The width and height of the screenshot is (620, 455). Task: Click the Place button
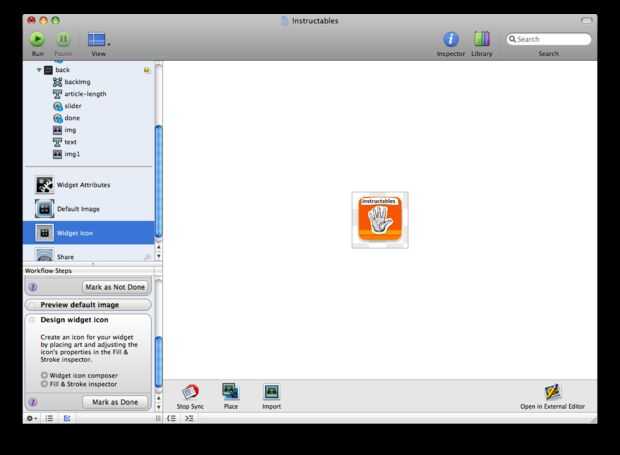point(231,396)
